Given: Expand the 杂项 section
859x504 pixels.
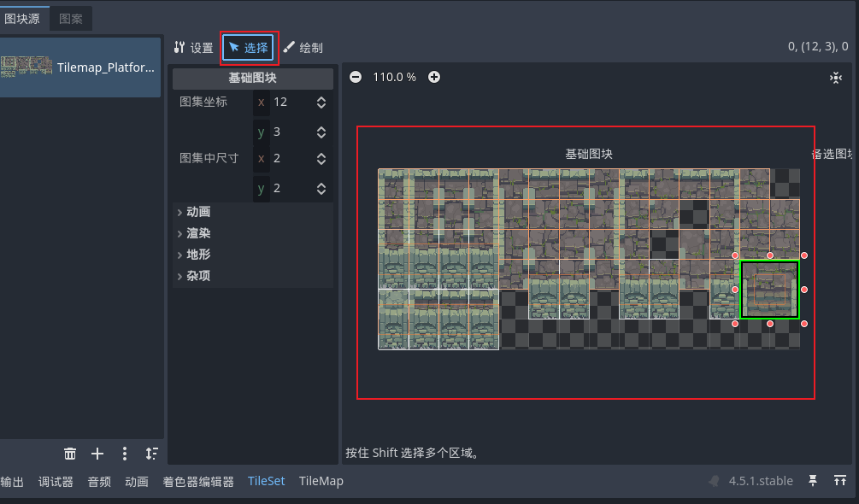Looking at the screenshot, I should [x=252, y=276].
